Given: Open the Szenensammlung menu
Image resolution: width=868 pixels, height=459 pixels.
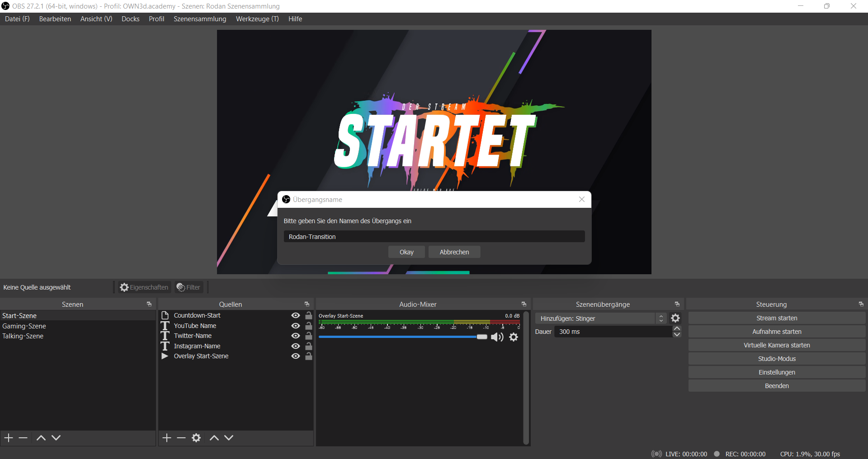Looking at the screenshot, I should point(200,19).
